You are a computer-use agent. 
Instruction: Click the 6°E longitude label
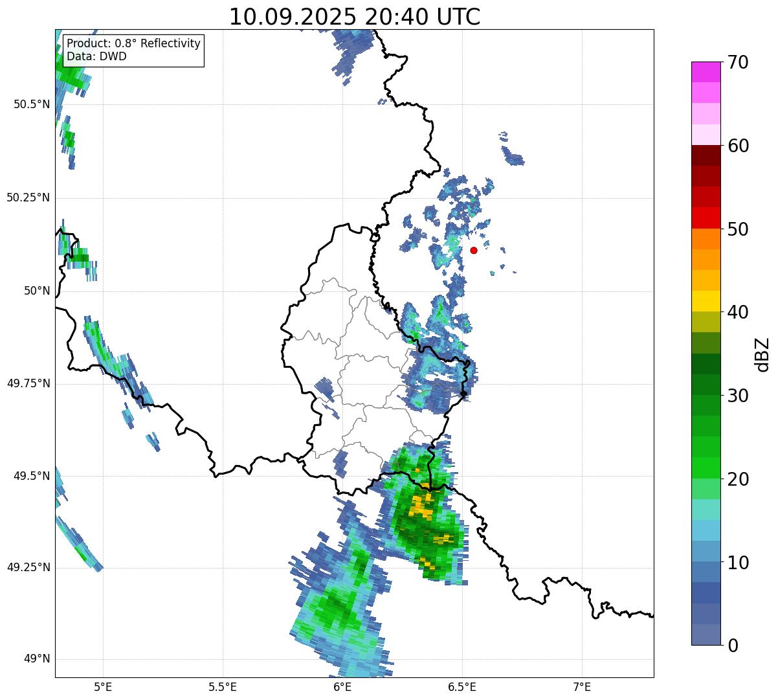342,687
